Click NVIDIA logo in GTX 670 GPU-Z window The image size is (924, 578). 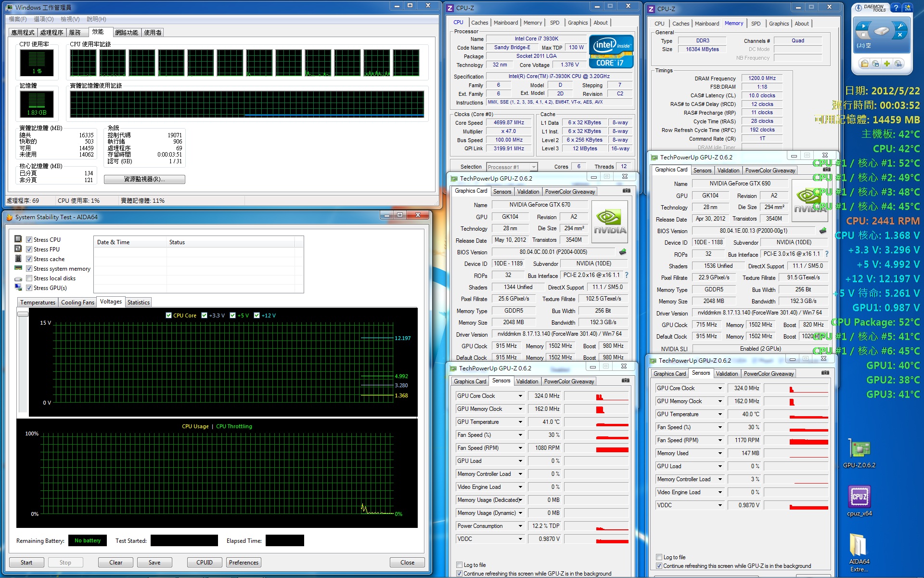coord(610,222)
